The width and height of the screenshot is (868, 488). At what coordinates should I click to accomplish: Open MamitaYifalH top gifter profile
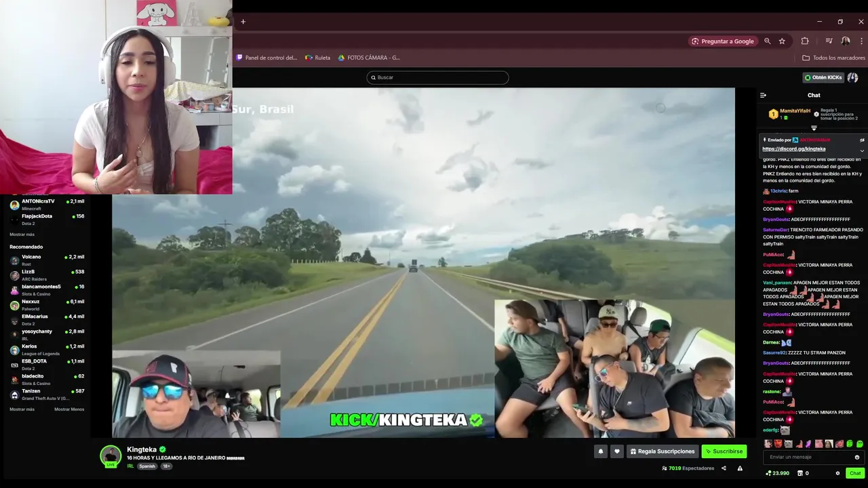pos(795,110)
